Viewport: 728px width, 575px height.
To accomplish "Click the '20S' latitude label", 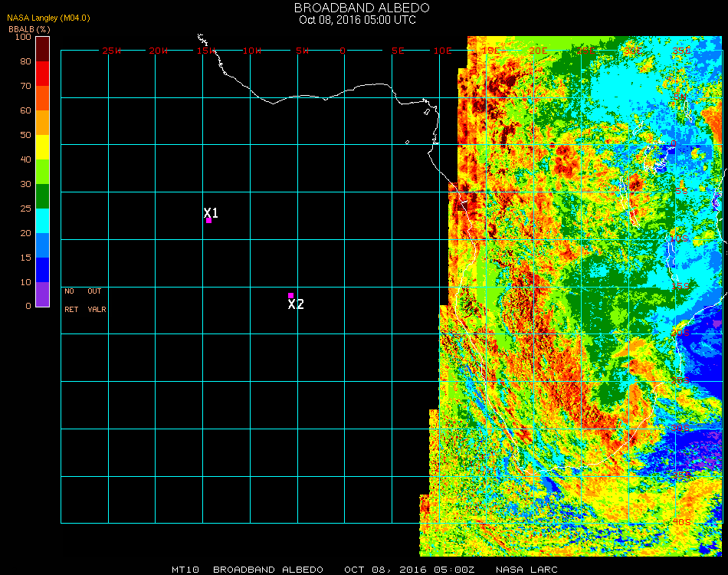I will click(680, 333).
